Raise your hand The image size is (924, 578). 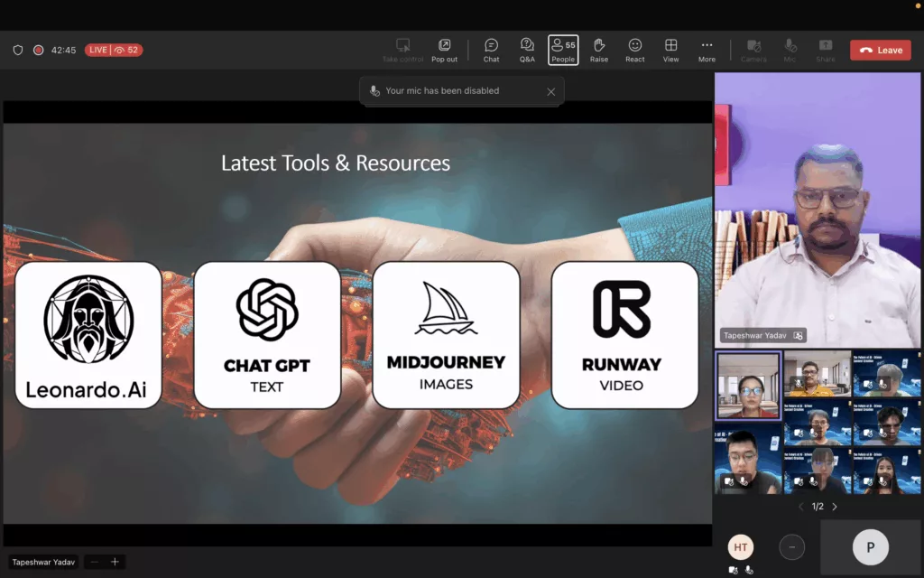[x=599, y=51]
